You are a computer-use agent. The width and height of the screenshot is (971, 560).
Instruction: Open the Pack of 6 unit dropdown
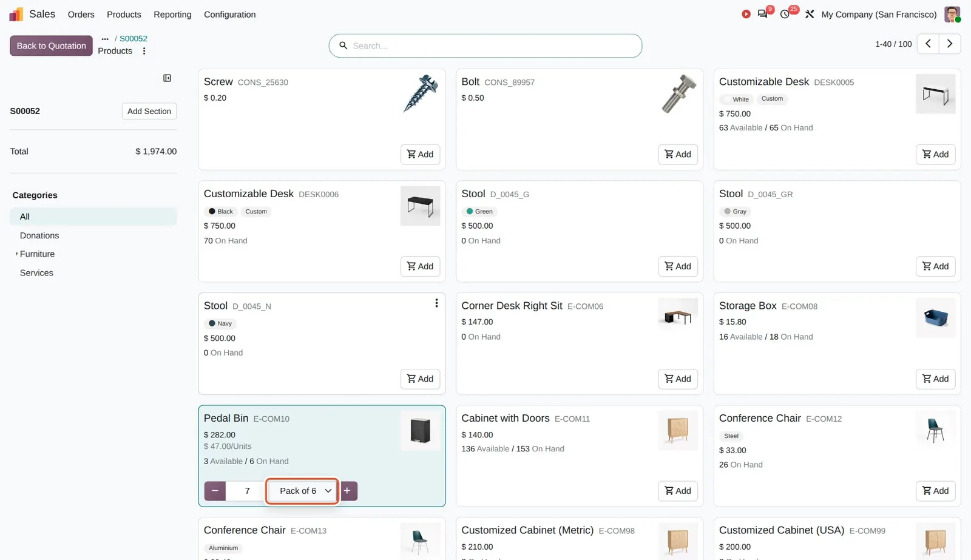(x=302, y=491)
